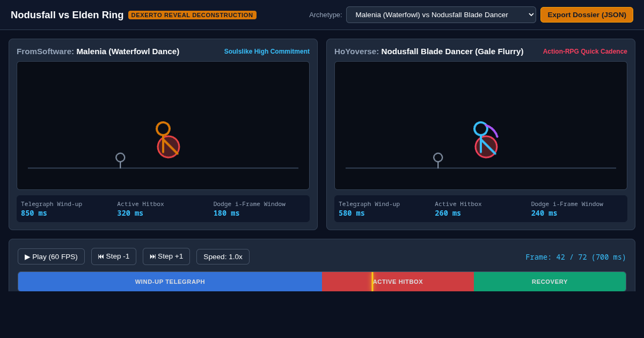Image resolution: width=644 pixels, height=338 pixels.
Task: Click the gray target dummy in Malenia canvas
Action: pos(120,160)
